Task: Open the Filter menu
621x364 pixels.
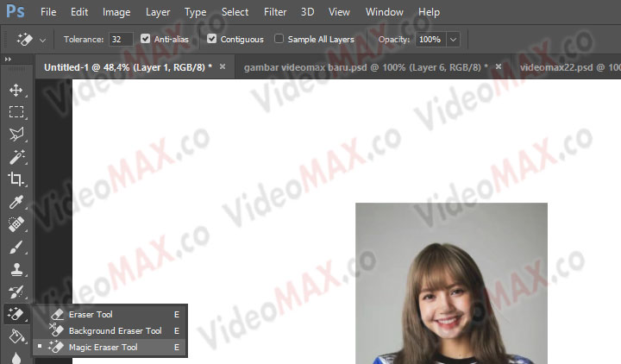Action: [275, 12]
